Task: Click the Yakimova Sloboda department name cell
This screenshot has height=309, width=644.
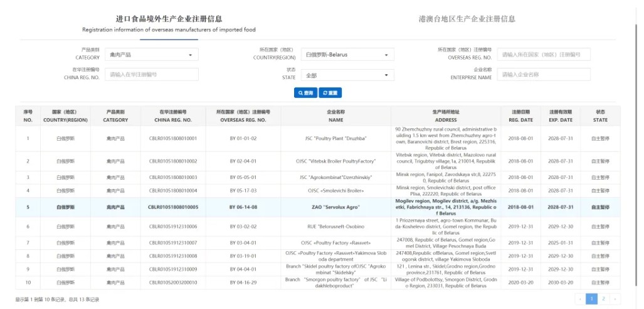Action: [x=336, y=256]
